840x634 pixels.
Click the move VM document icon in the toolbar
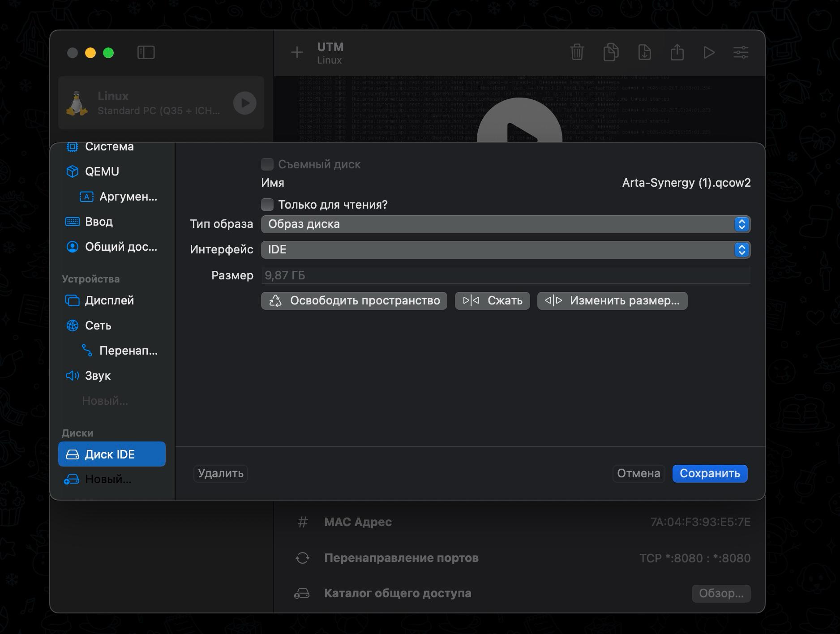click(644, 52)
